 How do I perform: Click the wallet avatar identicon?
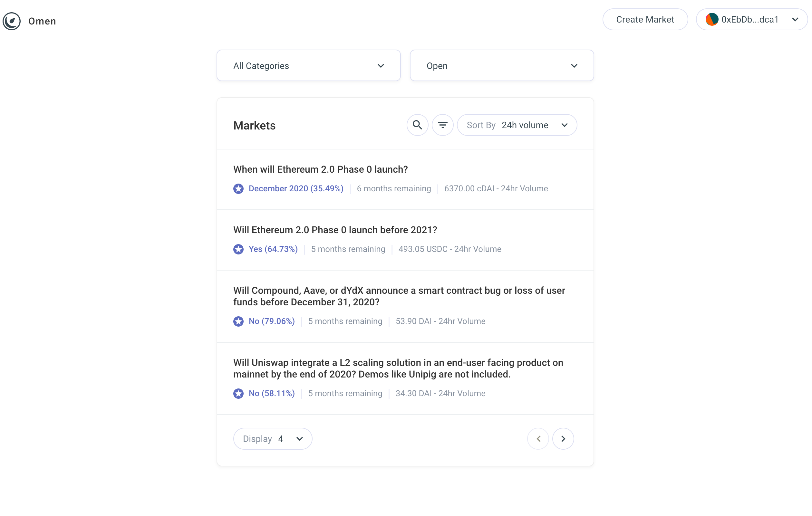click(711, 20)
